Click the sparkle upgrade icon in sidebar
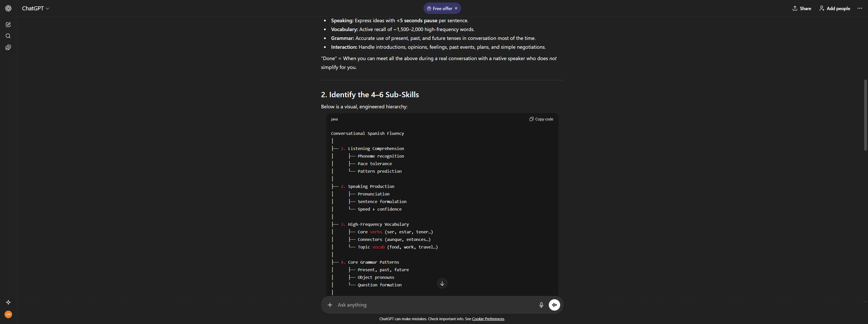 (8, 303)
